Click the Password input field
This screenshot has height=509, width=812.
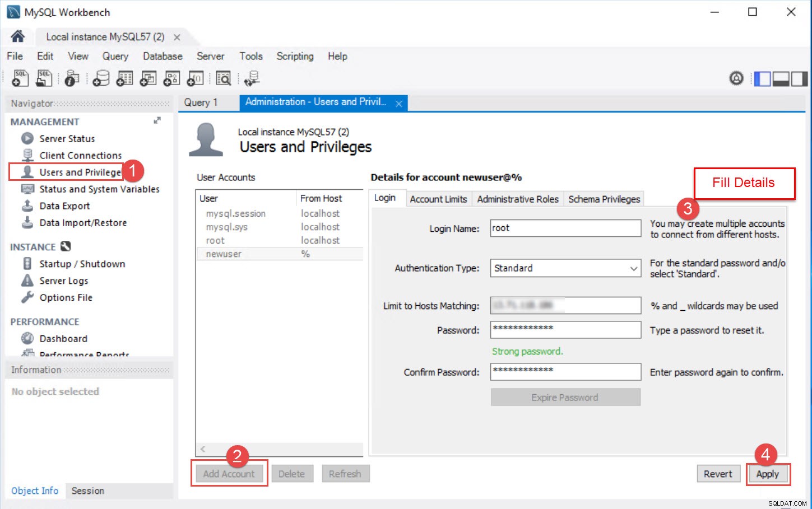pos(565,330)
